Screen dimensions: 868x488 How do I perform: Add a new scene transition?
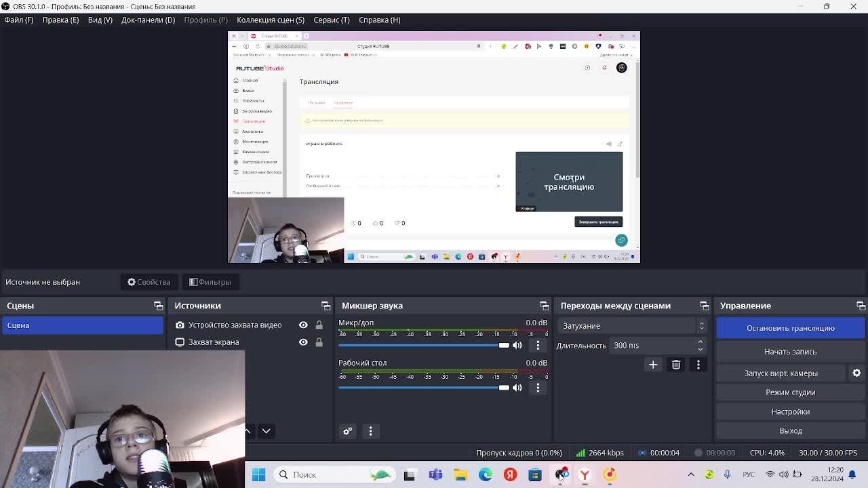[x=653, y=365]
